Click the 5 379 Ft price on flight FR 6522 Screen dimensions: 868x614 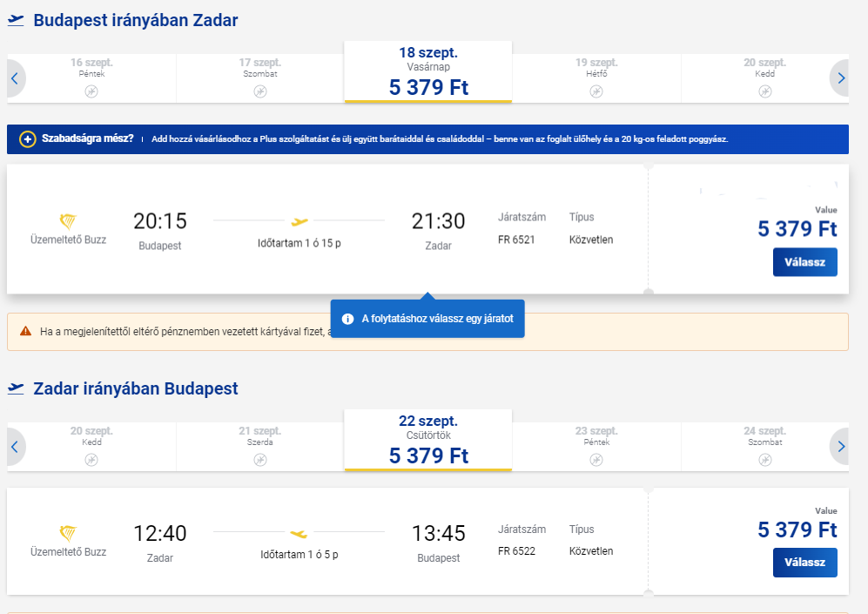pyautogui.click(x=797, y=530)
